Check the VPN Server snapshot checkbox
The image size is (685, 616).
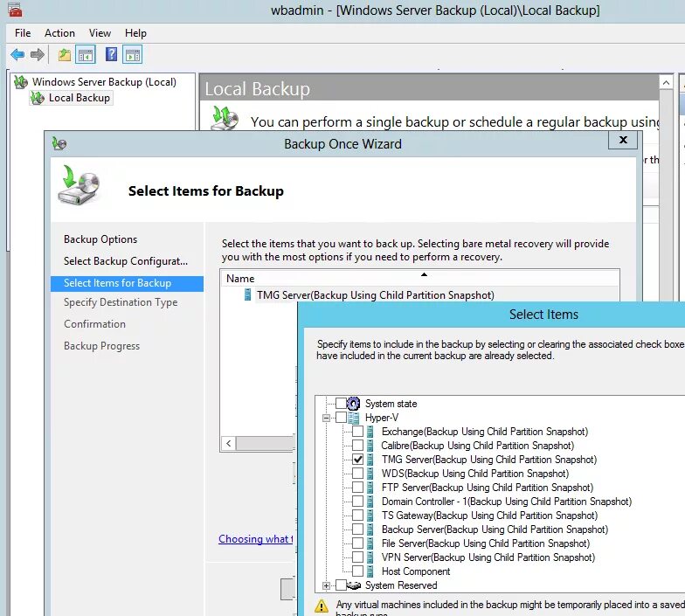coord(358,557)
